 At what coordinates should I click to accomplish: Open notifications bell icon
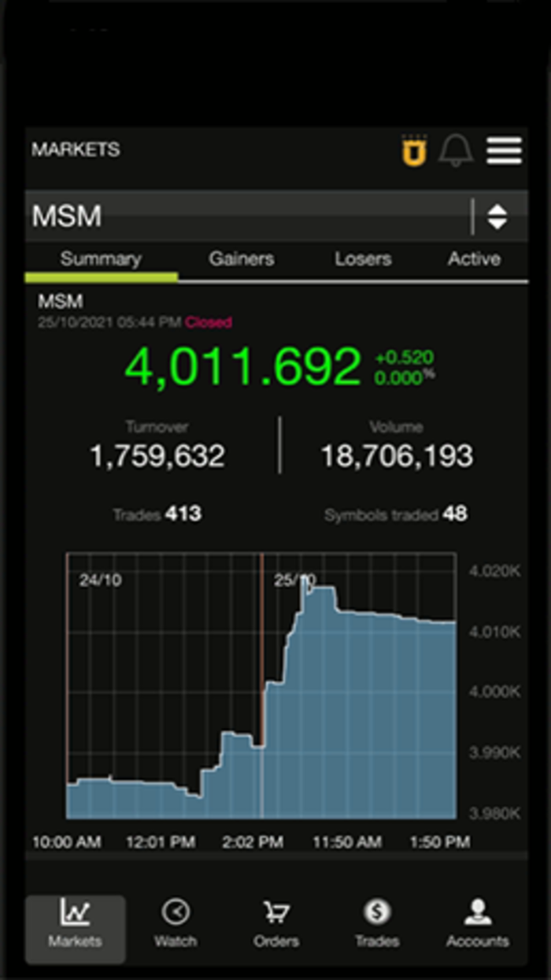[x=457, y=150]
